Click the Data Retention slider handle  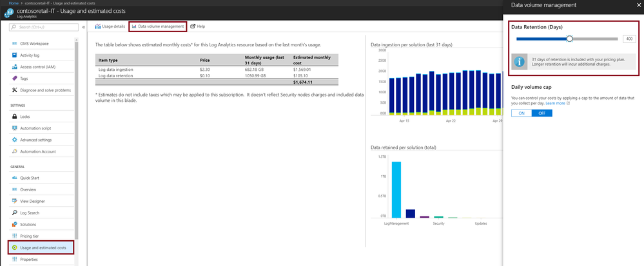tap(569, 39)
